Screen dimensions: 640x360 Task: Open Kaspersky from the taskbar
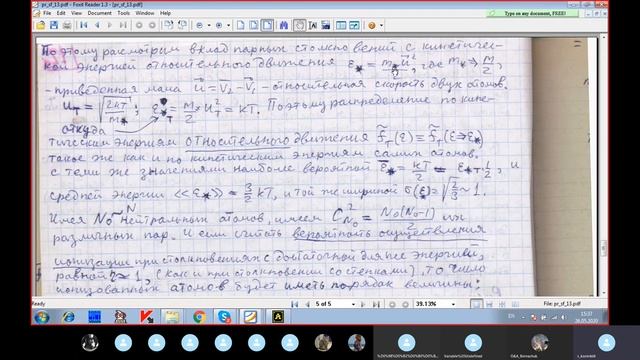pyautogui.click(x=147, y=317)
